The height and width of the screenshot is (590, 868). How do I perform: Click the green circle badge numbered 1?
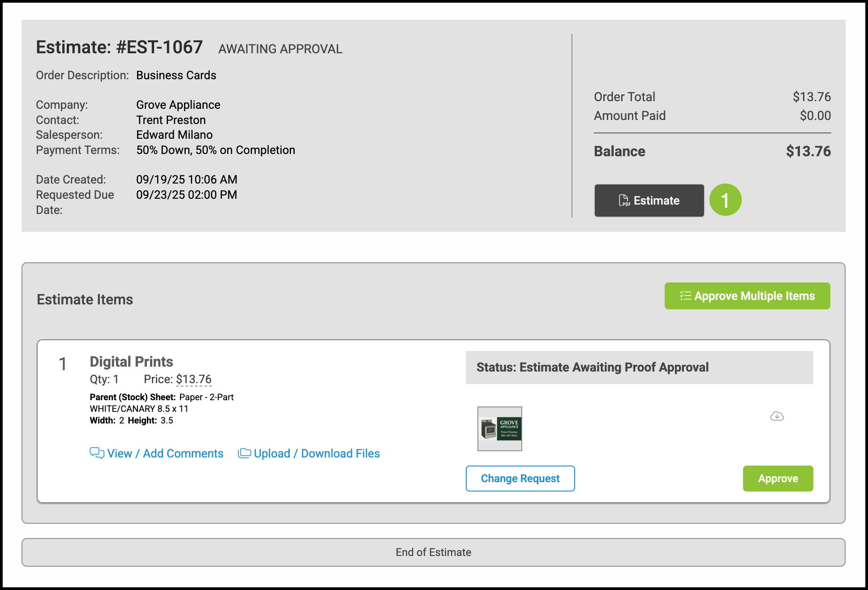click(725, 200)
